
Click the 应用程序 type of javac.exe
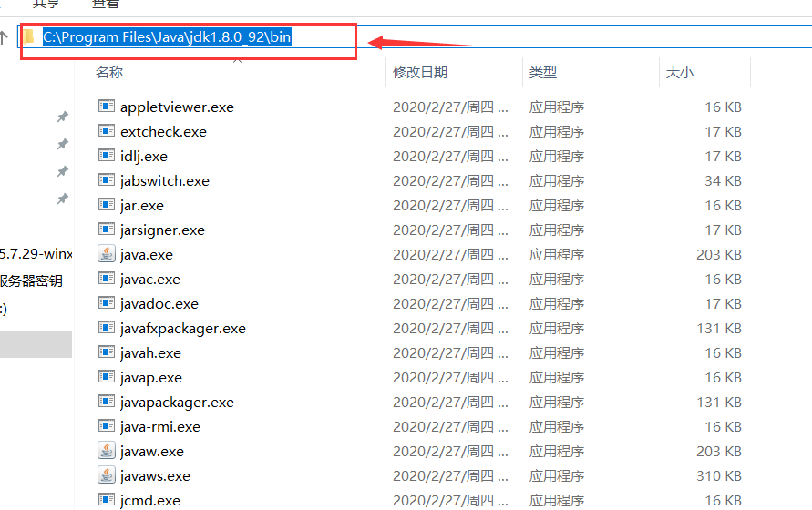(557, 280)
